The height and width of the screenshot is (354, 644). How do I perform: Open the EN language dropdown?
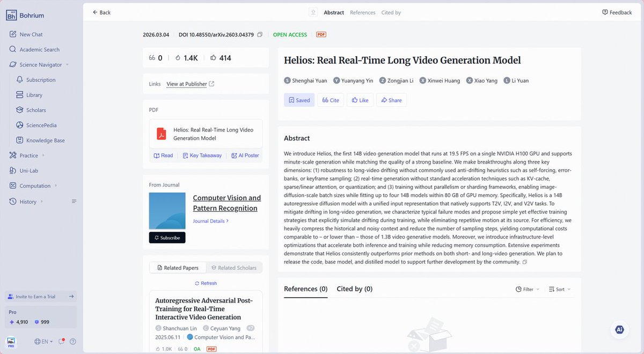[43, 342]
